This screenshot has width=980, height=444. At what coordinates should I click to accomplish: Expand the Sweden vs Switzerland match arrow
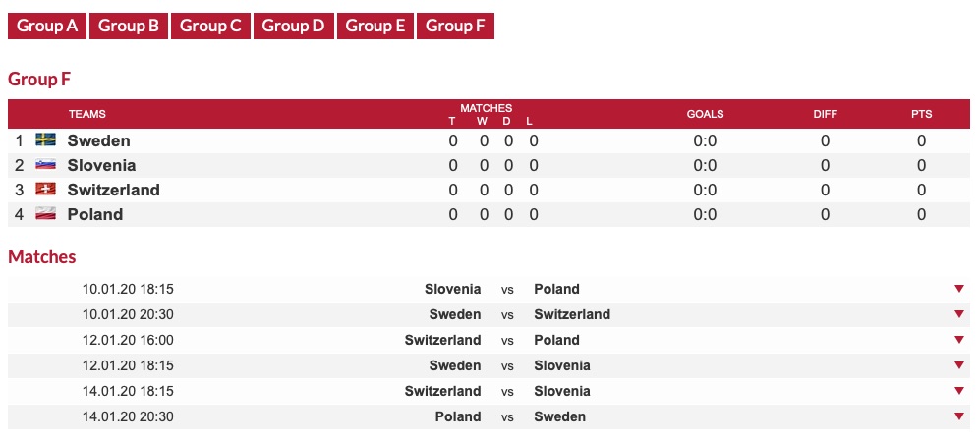(959, 314)
